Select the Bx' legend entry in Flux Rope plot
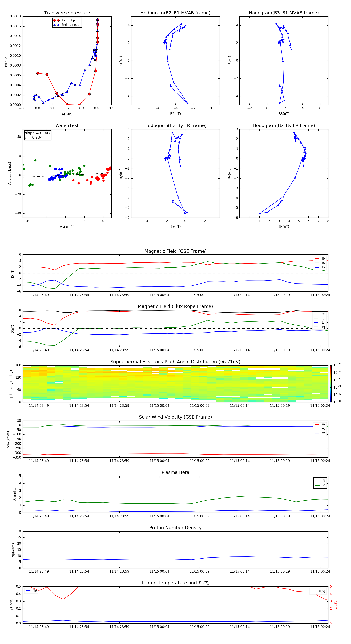 tap(320, 314)
